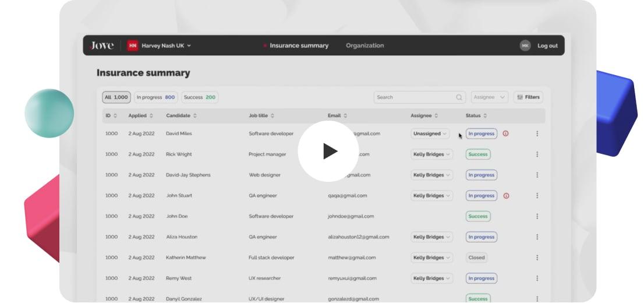Open the MK user avatar
The width and height of the screenshot is (644, 303).
coord(525,45)
